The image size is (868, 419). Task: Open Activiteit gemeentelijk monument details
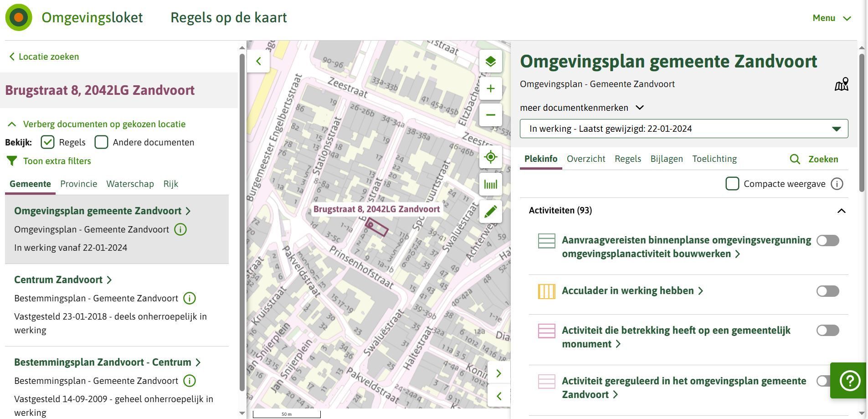(x=676, y=337)
